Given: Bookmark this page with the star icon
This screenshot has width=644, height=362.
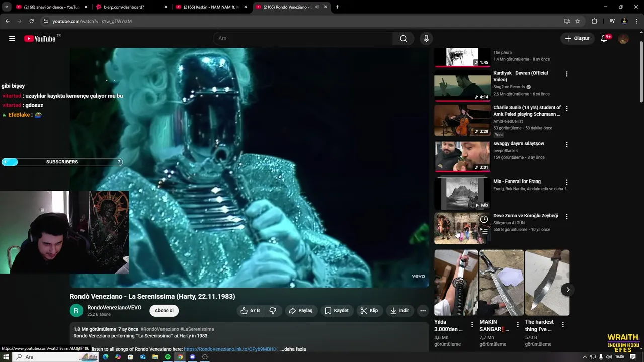Looking at the screenshot, I should pos(578,21).
